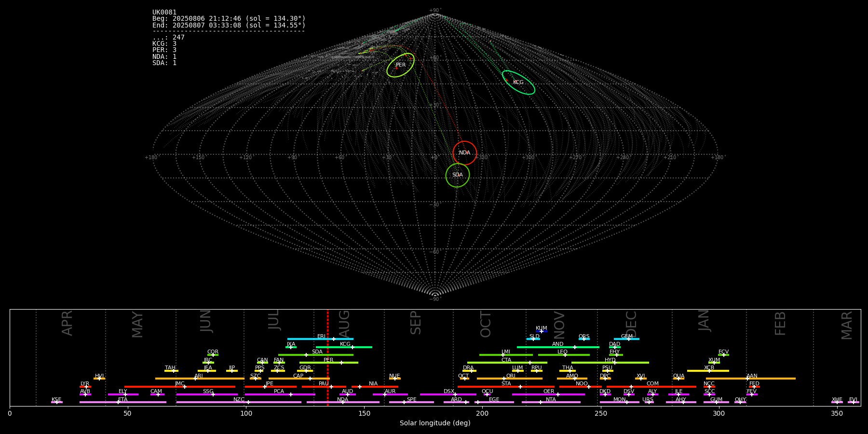Screen dimensions: 868x434
Task: Click the DEC month label
Action: pos(631,325)
